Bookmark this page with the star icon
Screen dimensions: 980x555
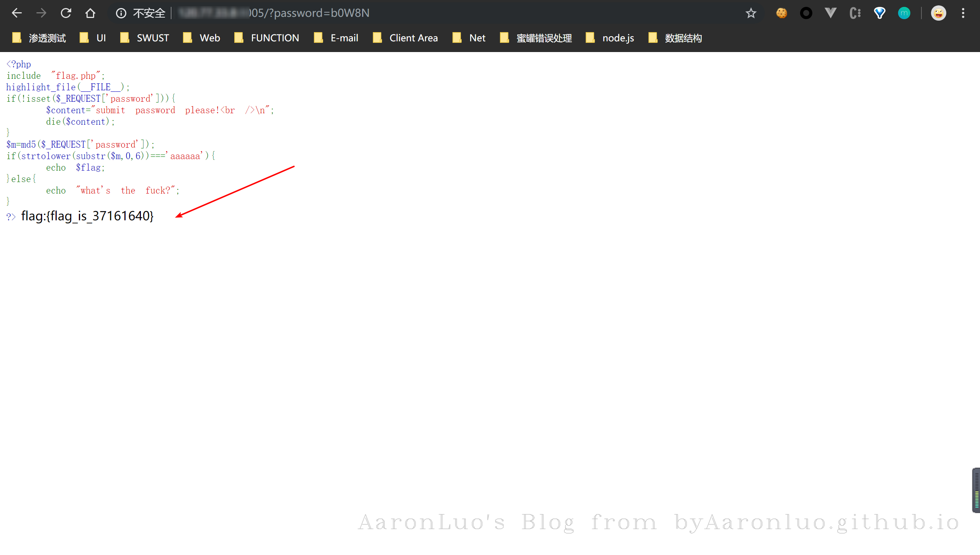(x=751, y=13)
